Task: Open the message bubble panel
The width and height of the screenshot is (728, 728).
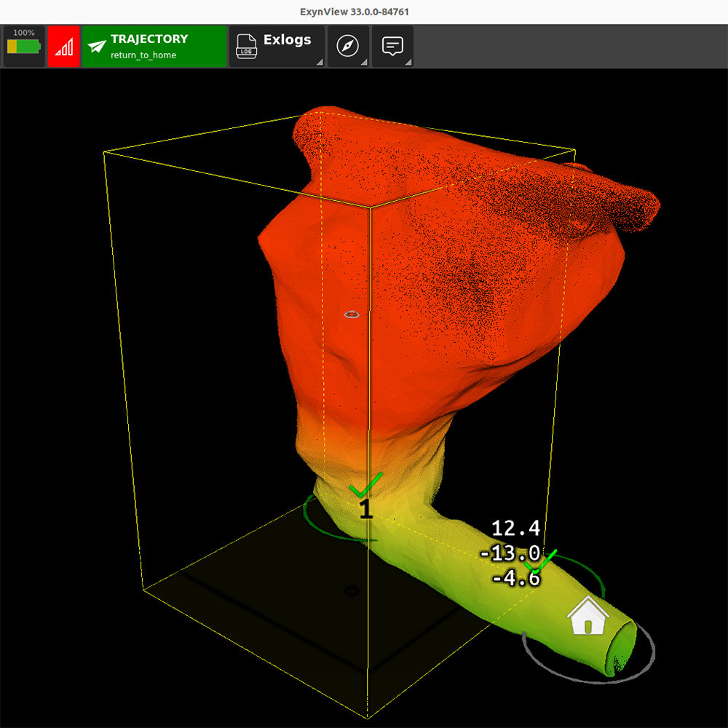Action: (x=392, y=47)
